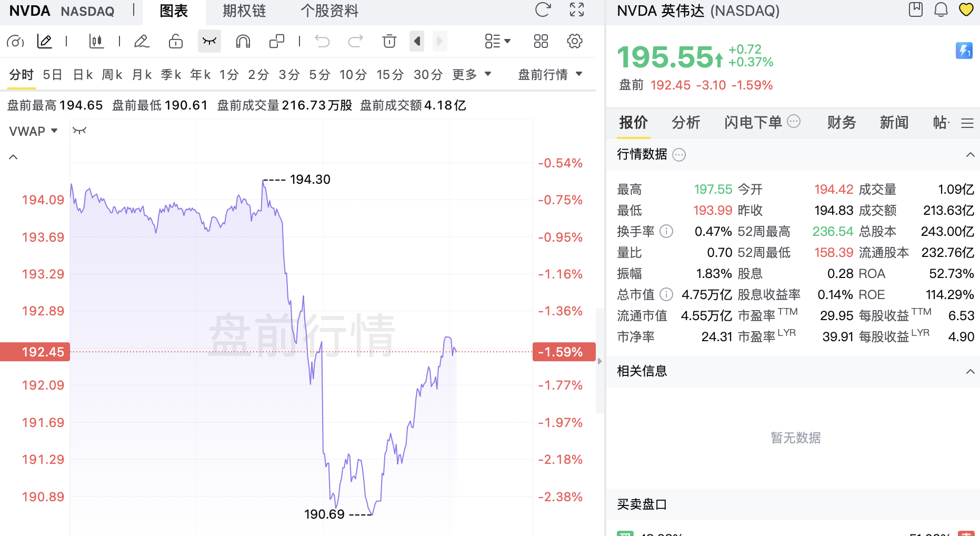Open options on 闪电下单 tab ellipsis
This screenshot has height=536, width=980.
pos(794,122)
